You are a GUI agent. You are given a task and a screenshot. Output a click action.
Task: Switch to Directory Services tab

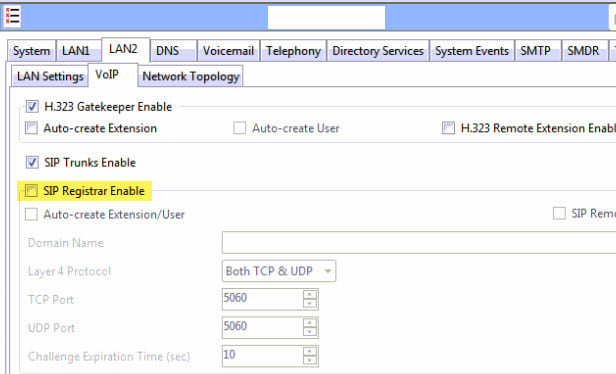378,51
